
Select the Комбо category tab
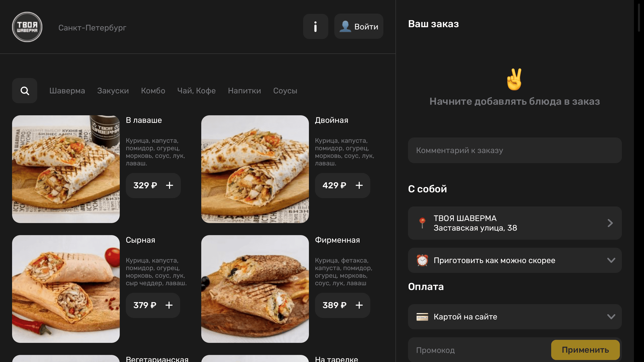[x=153, y=91]
